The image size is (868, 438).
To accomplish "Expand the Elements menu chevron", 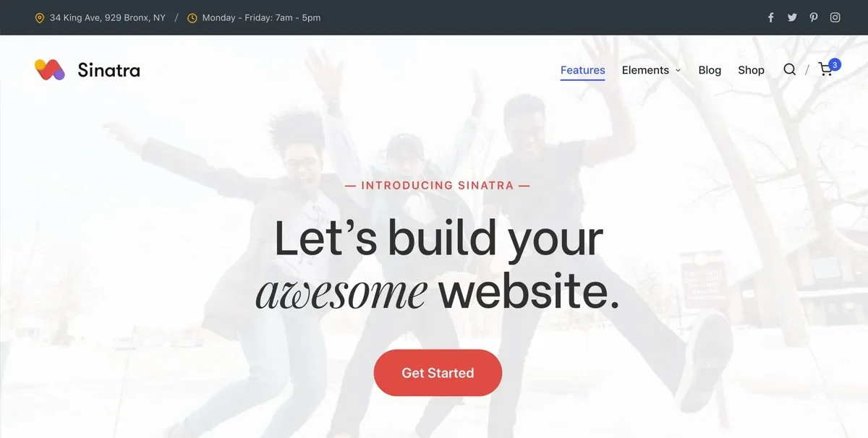I will click(678, 70).
